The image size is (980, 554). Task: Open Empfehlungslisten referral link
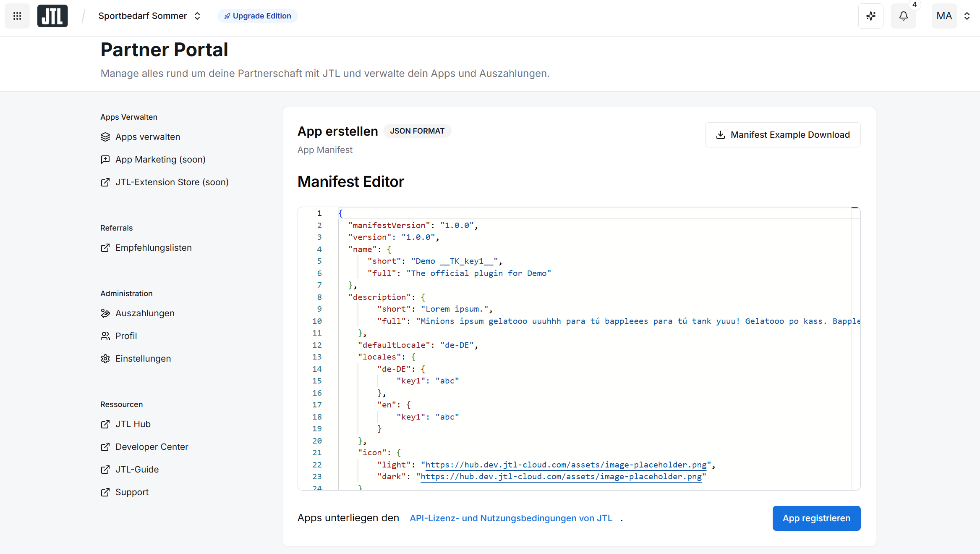click(x=153, y=248)
